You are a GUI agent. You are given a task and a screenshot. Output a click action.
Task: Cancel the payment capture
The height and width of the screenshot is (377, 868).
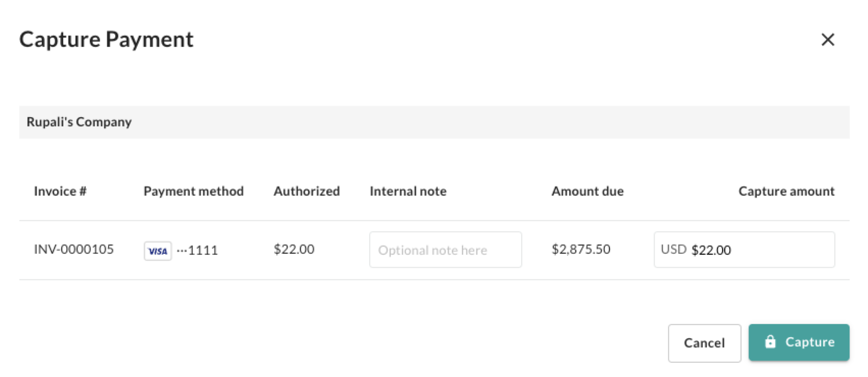point(704,343)
